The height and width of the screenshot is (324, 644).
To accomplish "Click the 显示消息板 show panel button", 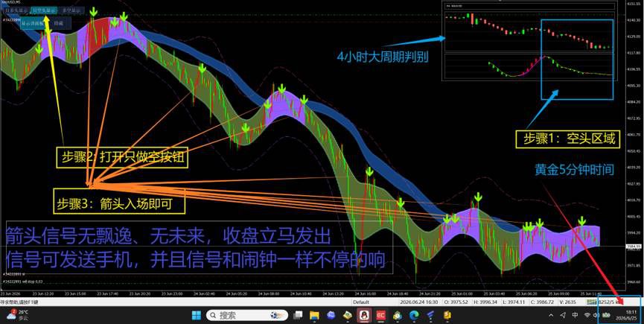I will (35, 23).
